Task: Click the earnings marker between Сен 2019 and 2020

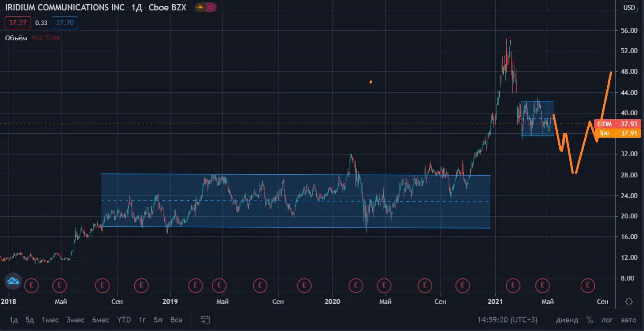Action: point(304,285)
